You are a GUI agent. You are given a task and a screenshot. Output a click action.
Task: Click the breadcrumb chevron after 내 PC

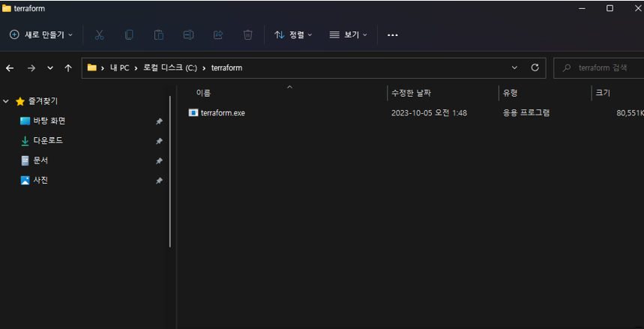pos(136,68)
